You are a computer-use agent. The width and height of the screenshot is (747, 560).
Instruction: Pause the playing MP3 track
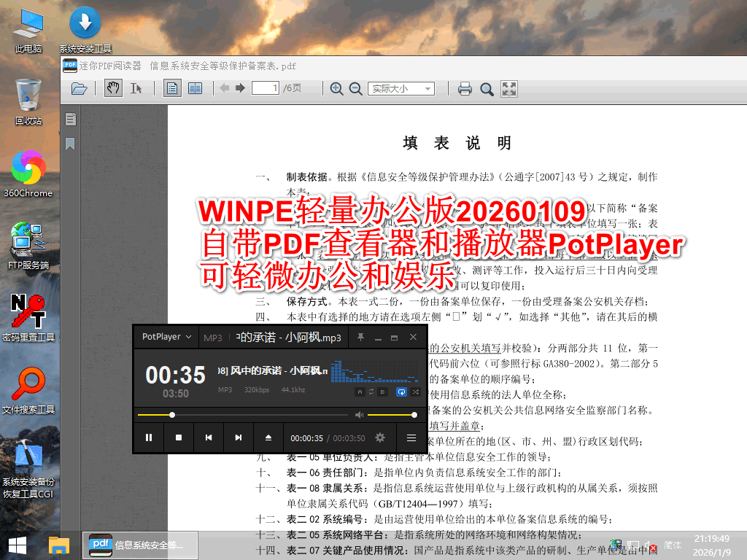149,437
